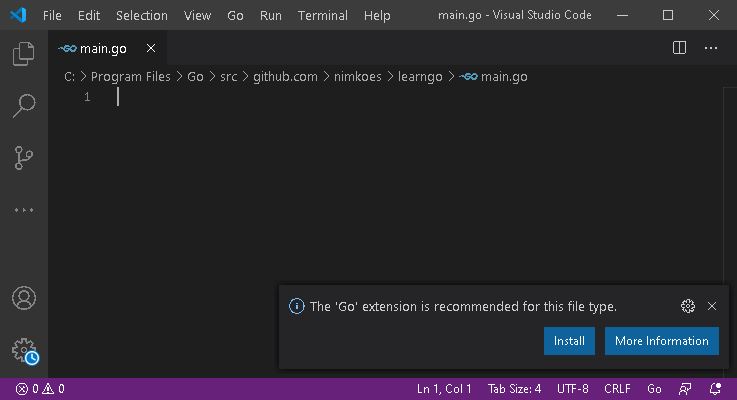Open the notifications bell in status bar
This screenshot has width=737, height=400.
pyautogui.click(x=715, y=389)
